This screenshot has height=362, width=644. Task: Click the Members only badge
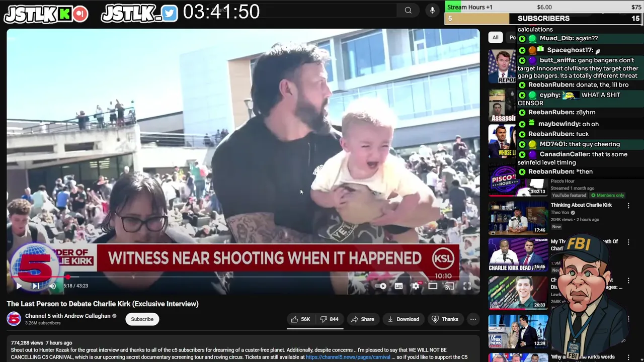click(x=607, y=195)
